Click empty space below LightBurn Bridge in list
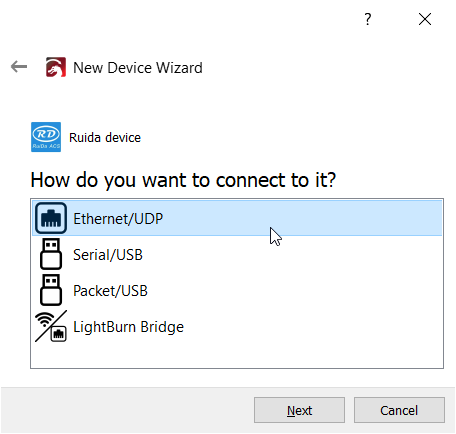The image size is (456, 434). [x=237, y=356]
